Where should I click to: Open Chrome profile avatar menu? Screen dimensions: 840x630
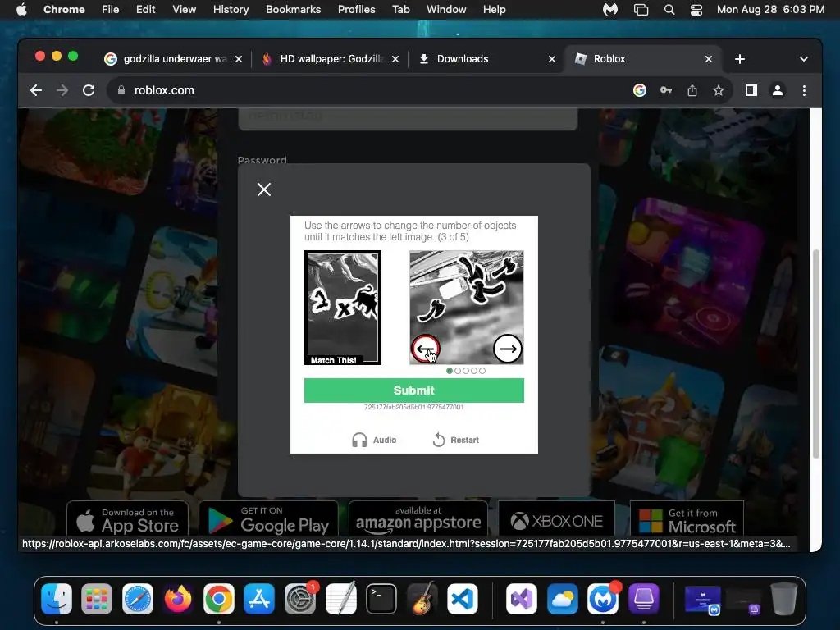coord(778,90)
